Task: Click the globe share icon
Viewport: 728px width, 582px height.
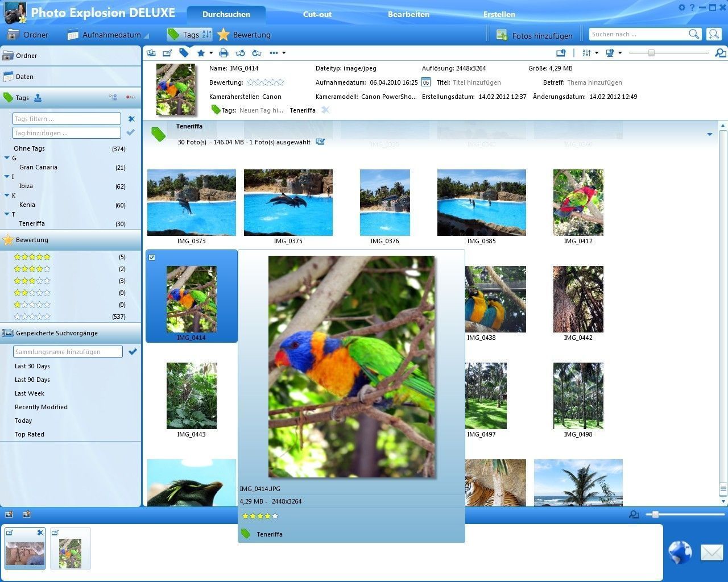Action: pos(680,552)
